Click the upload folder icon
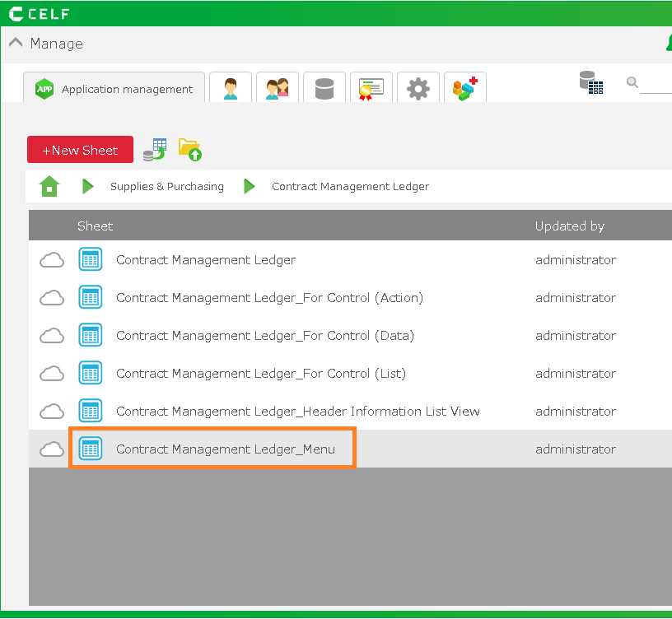Screen dimensions: 672x619 tap(190, 150)
